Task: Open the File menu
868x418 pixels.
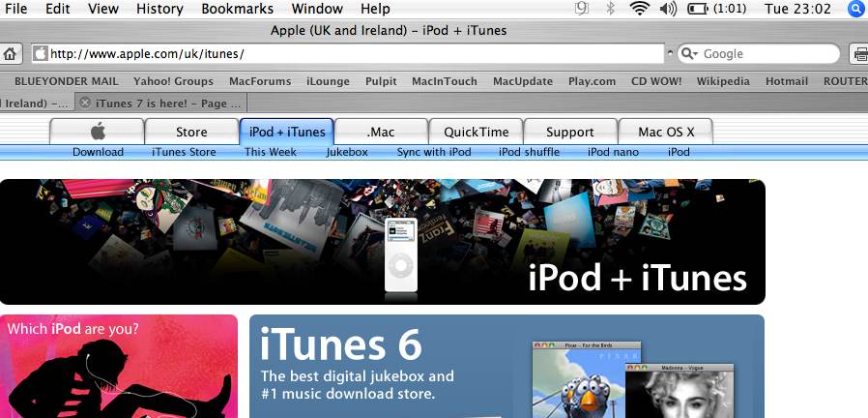Action: [x=15, y=9]
